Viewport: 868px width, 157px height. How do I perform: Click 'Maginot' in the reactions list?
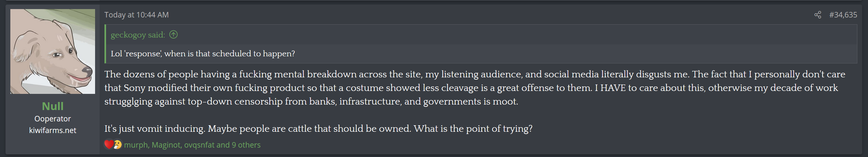pos(166,145)
